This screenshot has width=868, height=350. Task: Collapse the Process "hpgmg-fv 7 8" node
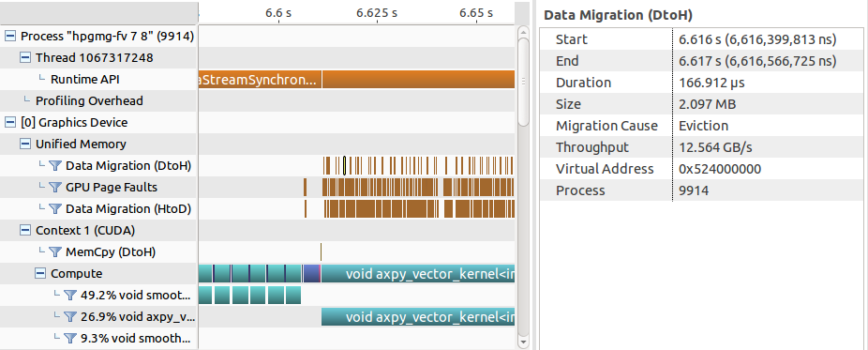click(10, 36)
